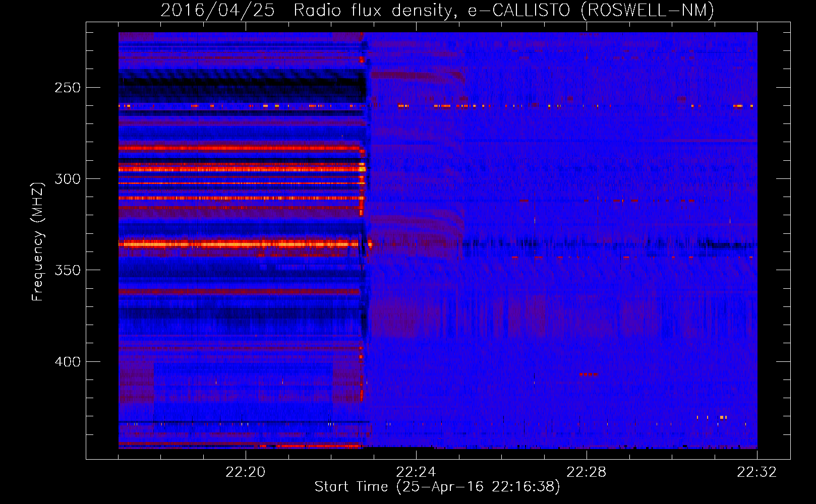The width and height of the screenshot is (816, 504).
Task: Click the "Start Time (25-Apr-16 22:16:38)" label
Action: (437, 487)
